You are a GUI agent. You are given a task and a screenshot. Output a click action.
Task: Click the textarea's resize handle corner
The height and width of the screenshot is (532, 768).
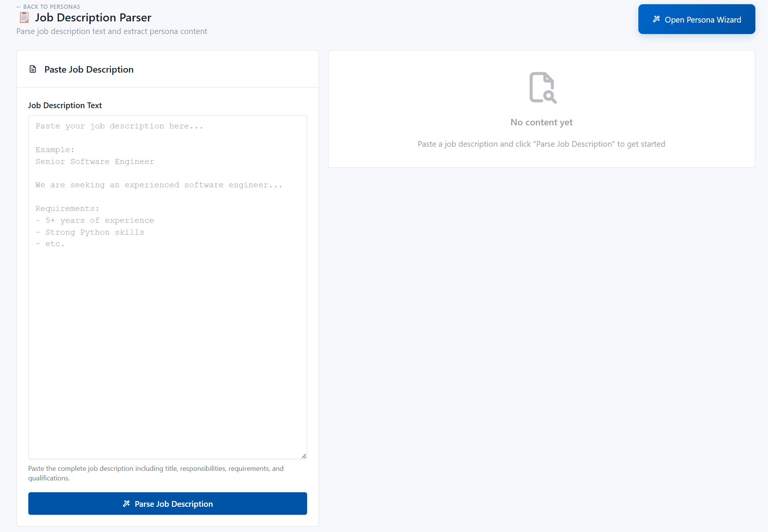pos(304,456)
